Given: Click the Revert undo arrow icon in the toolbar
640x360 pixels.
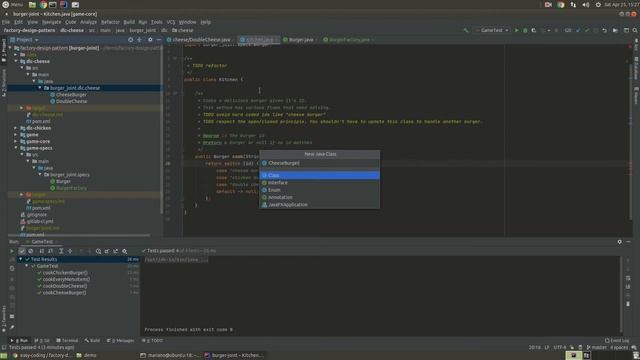Looking at the screenshot, I should [604, 30].
